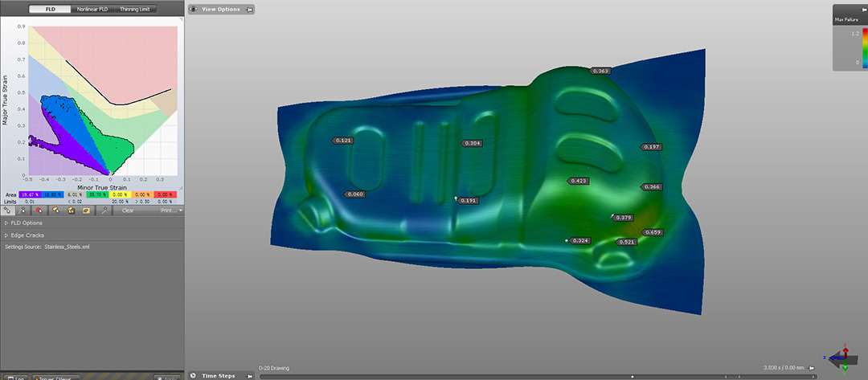Screen dimensions: 868x380
Task: Click the 3.030 s / 0.00 mm readout
Action: (784, 368)
